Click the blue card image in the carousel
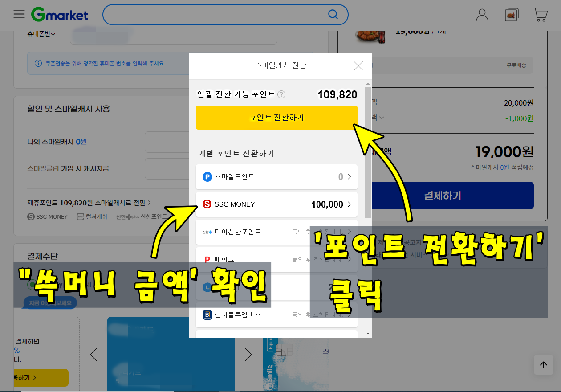This screenshot has width=561, height=392. [x=171, y=355]
